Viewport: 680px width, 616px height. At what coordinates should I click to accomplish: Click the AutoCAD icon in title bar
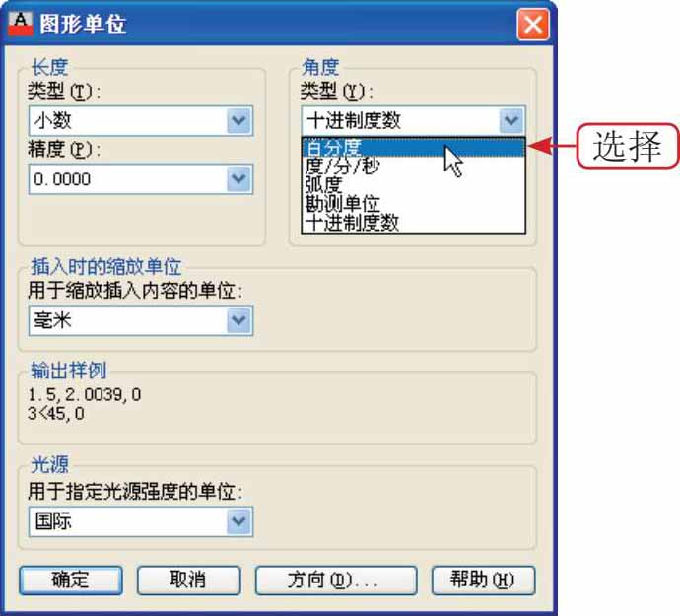point(21,24)
